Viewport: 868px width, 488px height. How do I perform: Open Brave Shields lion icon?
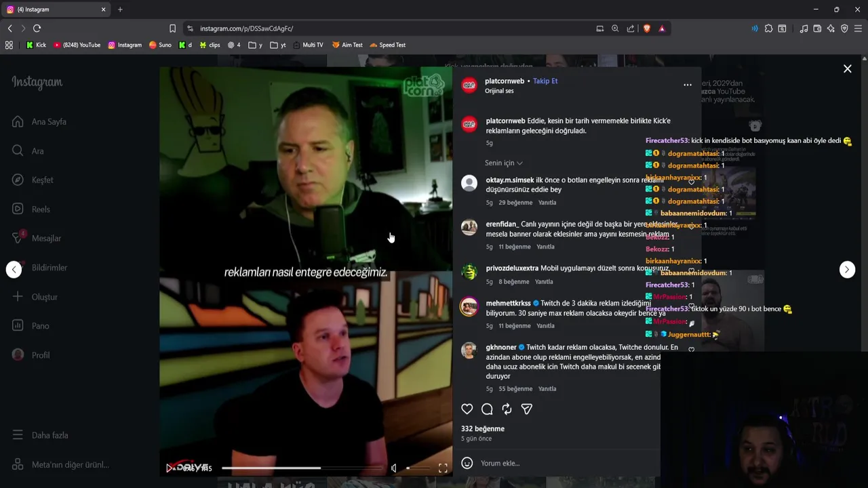point(646,28)
